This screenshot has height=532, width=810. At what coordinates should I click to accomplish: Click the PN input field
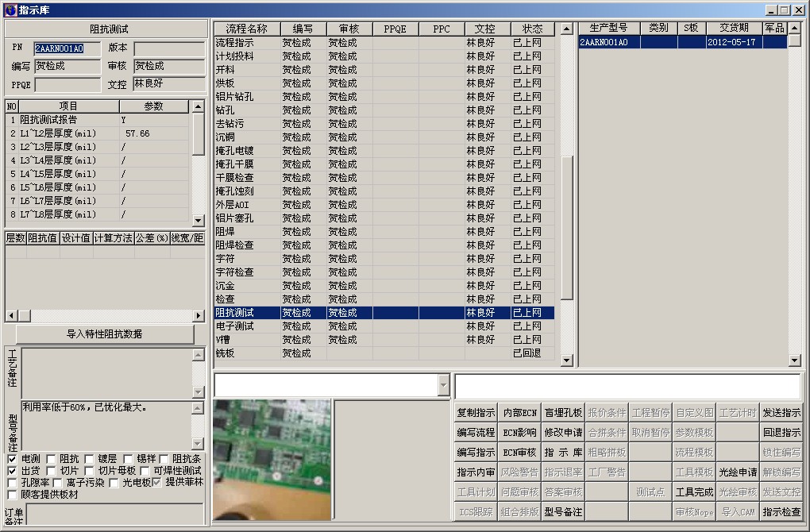(67, 48)
